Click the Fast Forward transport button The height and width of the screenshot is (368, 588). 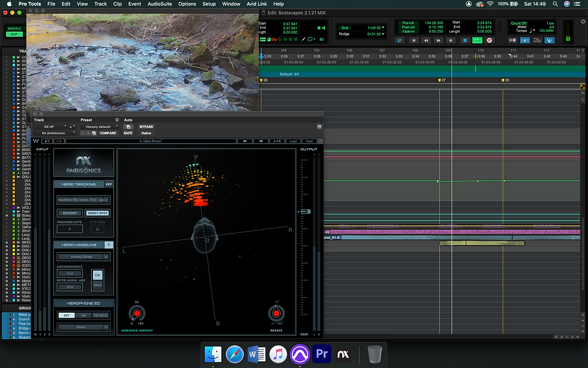pyautogui.click(x=438, y=40)
